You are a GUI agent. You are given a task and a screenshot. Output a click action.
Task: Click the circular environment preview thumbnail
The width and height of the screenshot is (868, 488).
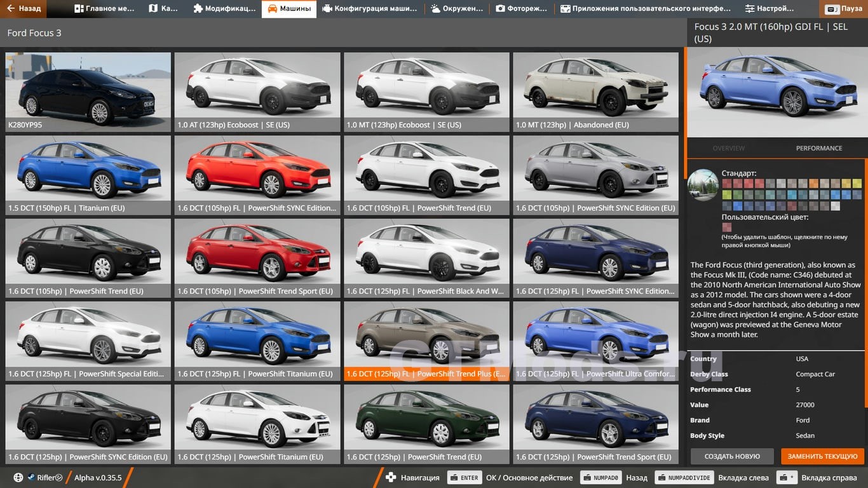coord(703,185)
